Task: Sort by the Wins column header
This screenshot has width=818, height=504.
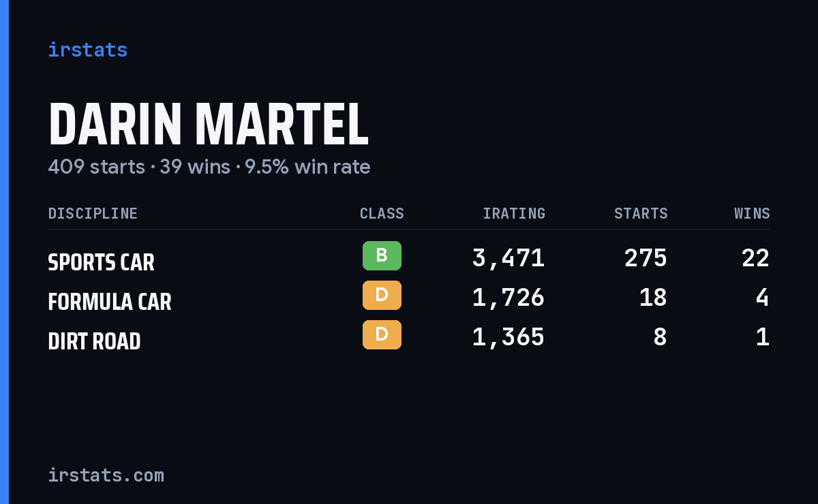Action: 752,213
